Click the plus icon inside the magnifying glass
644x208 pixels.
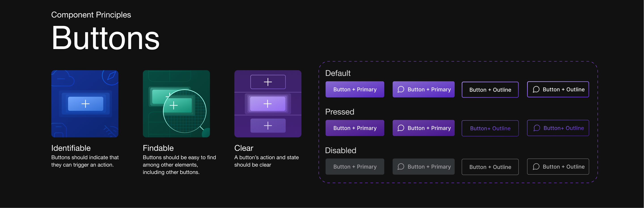click(x=173, y=105)
